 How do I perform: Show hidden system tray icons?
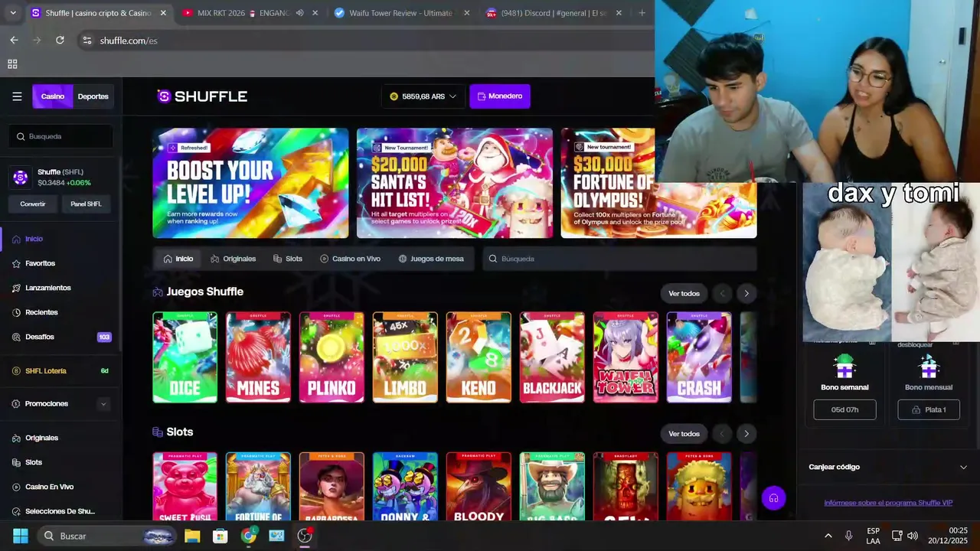pyautogui.click(x=828, y=536)
